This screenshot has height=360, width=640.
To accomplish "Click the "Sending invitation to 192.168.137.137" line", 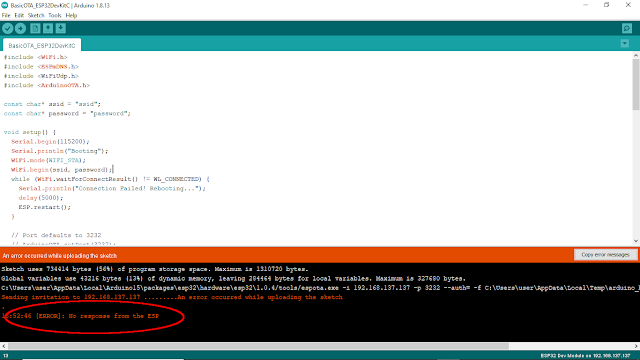I will 172,298.
